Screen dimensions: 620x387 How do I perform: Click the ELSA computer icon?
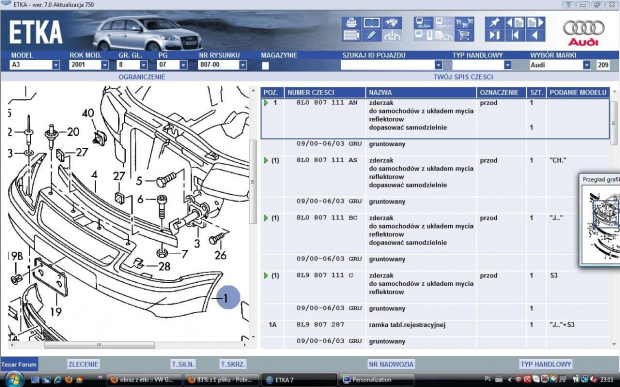[x=423, y=23]
